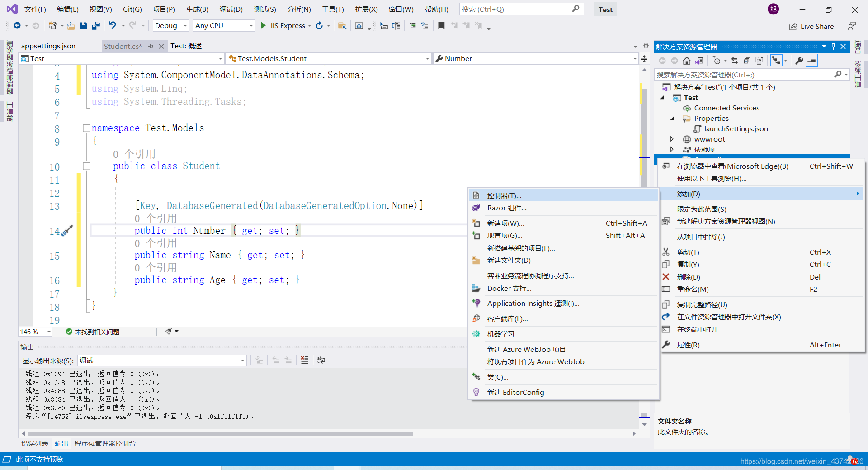Image resolution: width=868 pixels, height=470 pixels.
Task: Click the Home icon in Solution Explorer
Action: 687,61
